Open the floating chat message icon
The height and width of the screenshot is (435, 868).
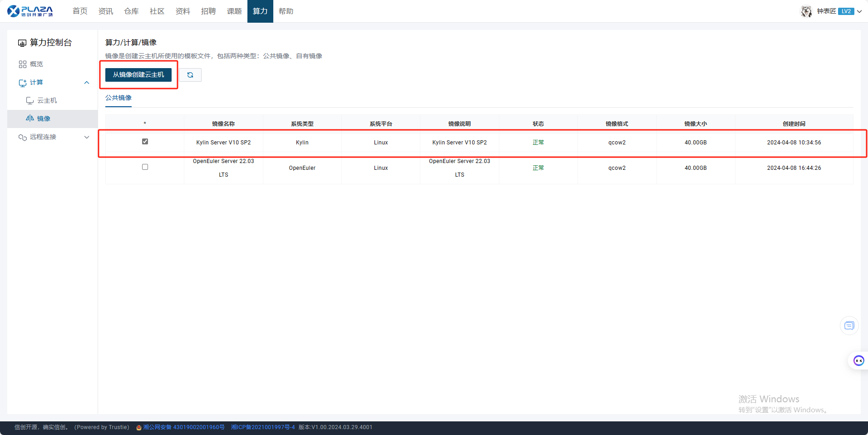click(849, 326)
